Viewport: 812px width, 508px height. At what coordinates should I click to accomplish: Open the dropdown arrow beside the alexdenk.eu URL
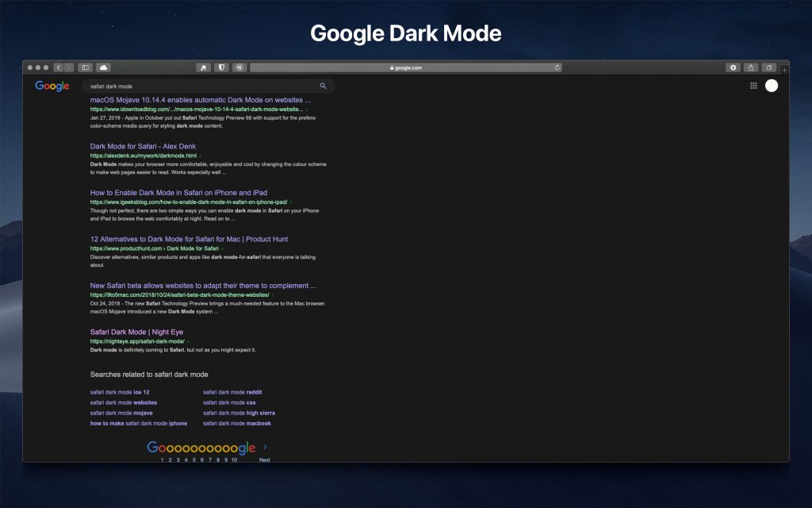click(201, 155)
